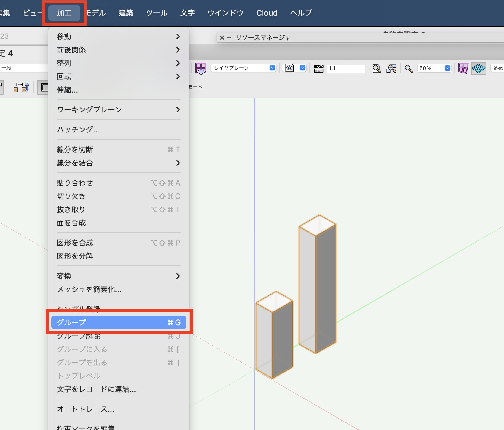The height and width of the screenshot is (430, 504).
Task: Expand the 整列 submenu
Action: pyautogui.click(x=119, y=63)
